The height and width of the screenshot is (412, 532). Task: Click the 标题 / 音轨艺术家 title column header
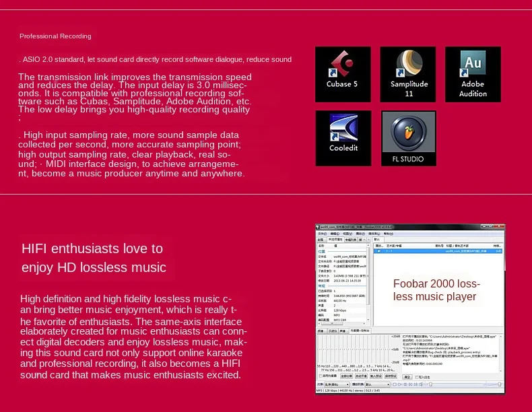click(x=457, y=246)
